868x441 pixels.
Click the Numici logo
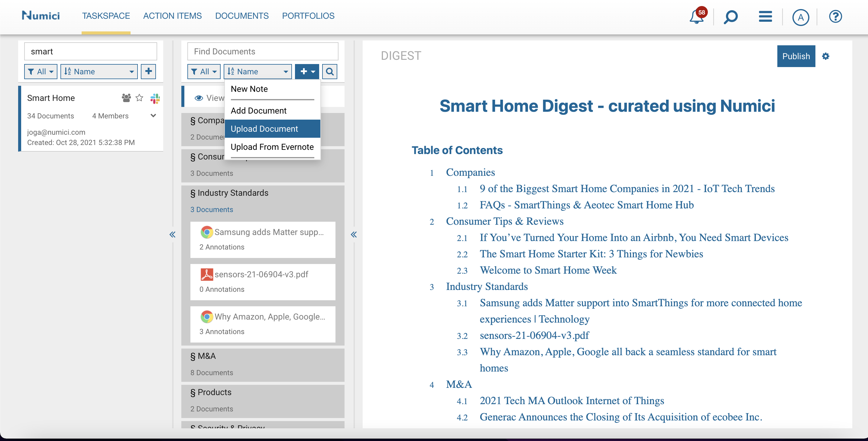41,15
